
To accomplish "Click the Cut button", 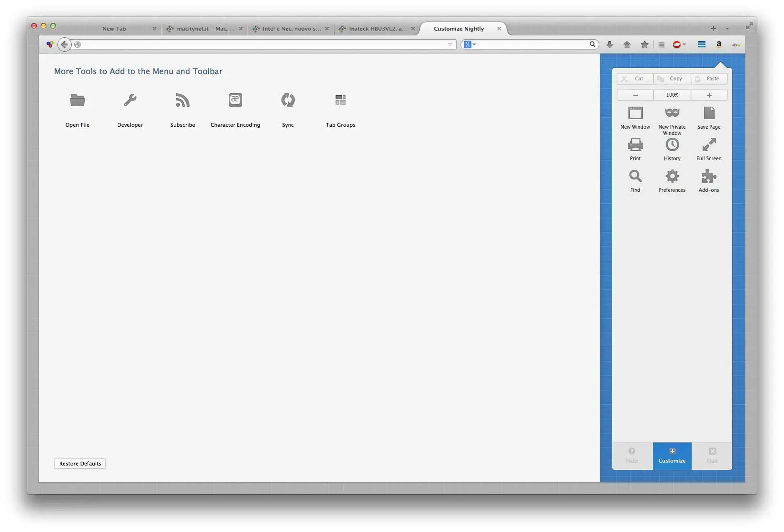I will 635,78.
